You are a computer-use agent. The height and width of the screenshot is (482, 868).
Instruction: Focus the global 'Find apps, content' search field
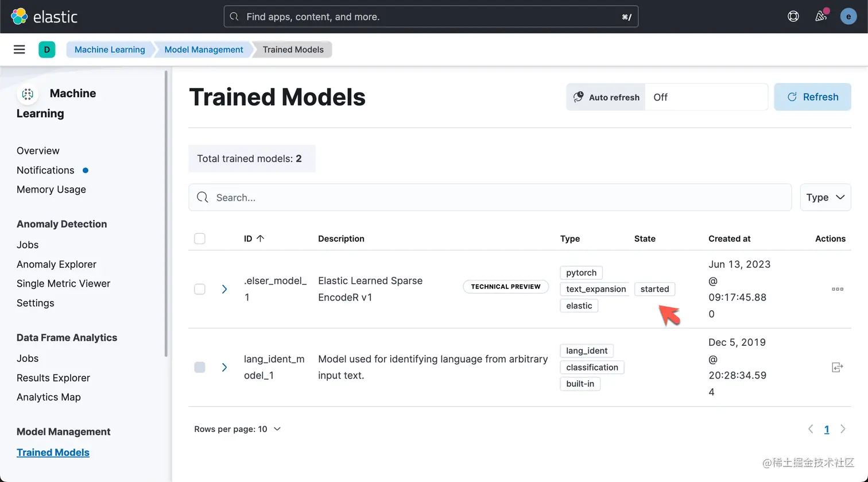[431, 17]
